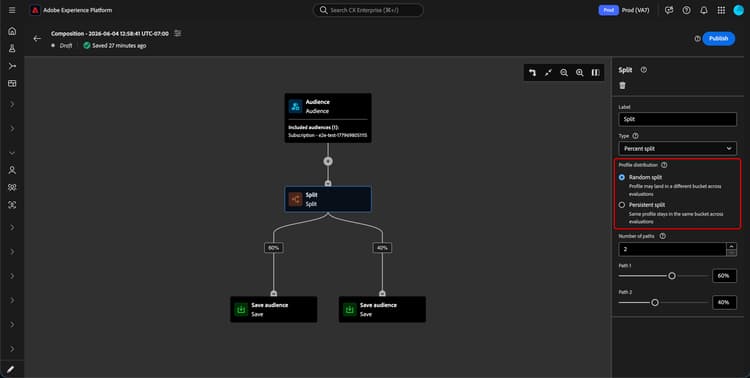Open Profiles single-person icon in sidebar
Viewport: 750px width, 378px height.
(12, 170)
